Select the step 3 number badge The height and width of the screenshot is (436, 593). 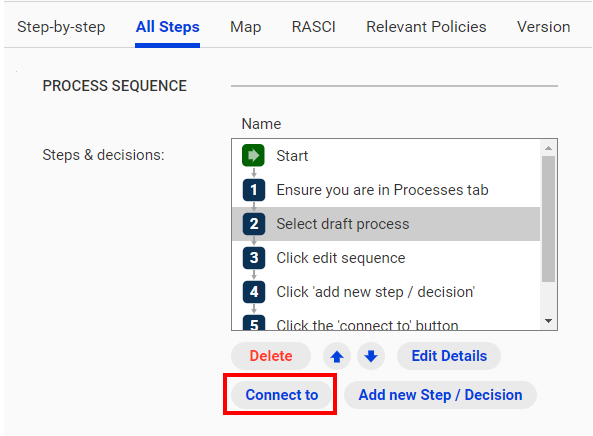coord(254,258)
